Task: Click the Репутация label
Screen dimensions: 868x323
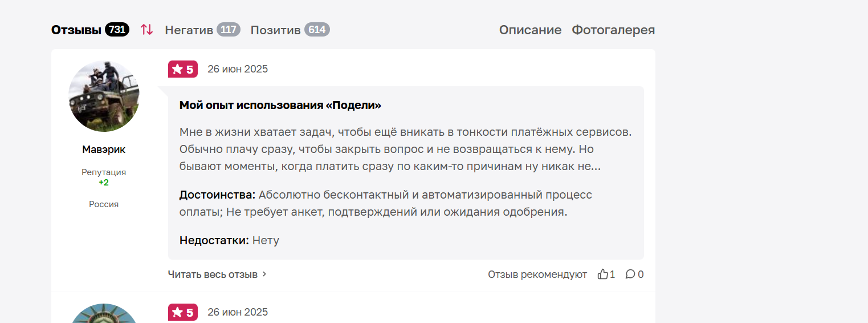Action: [x=104, y=172]
